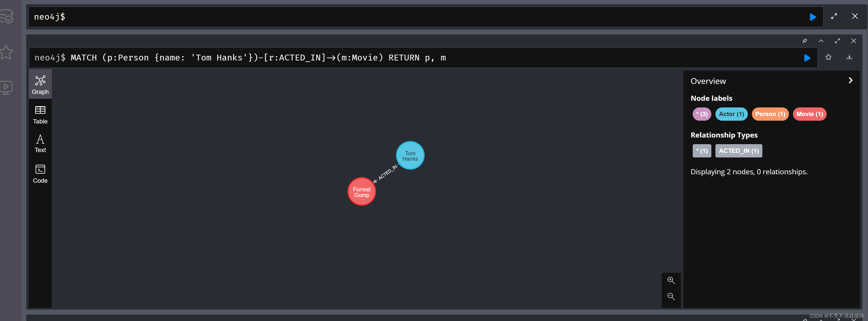
Task: Show the Code view
Action: (40, 174)
